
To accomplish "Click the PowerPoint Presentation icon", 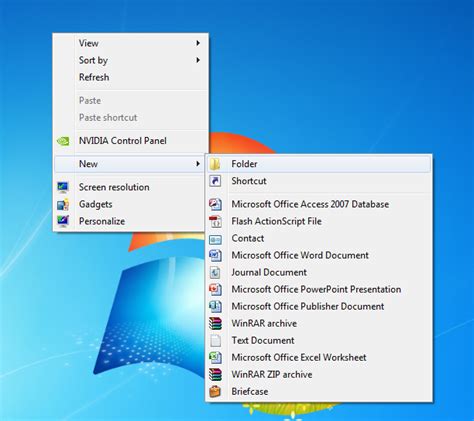I will click(x=215, y=289).
